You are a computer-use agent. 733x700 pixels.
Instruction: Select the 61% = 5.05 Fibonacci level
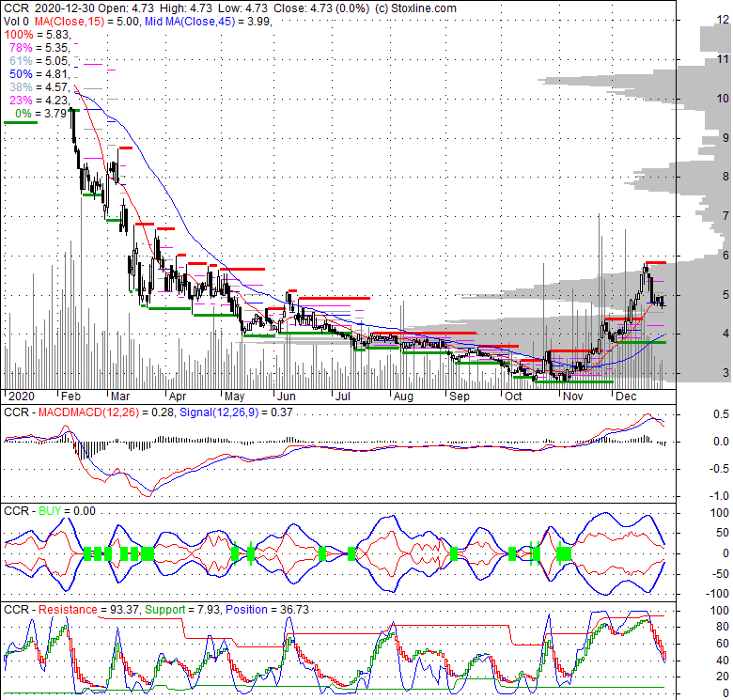tap(39, 61)
